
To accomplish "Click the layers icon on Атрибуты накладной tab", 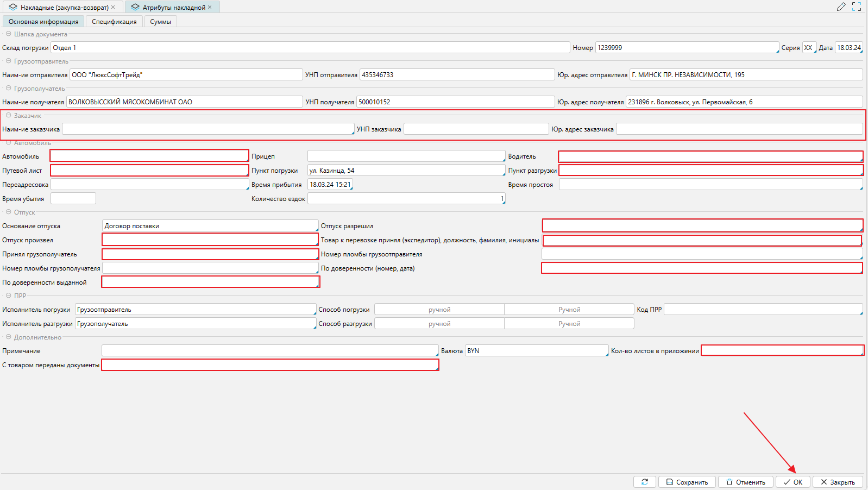I will 135,7.
